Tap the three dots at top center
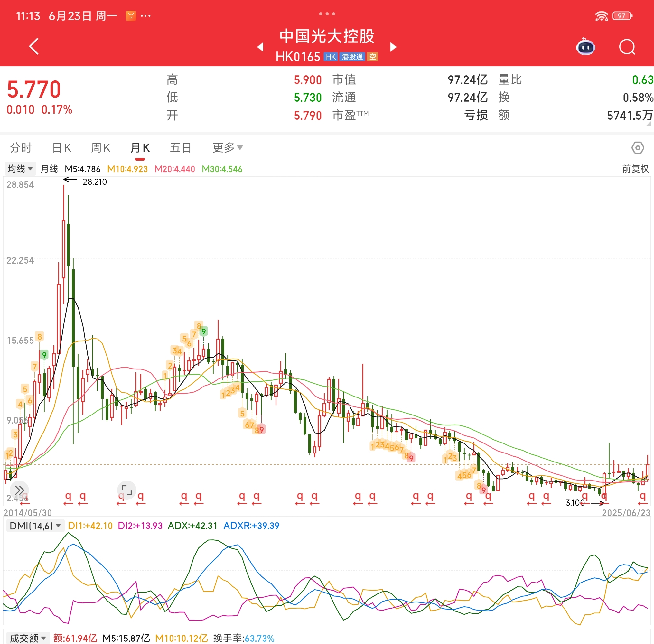This screenshot has height=644, width=654. pos(327,14)
